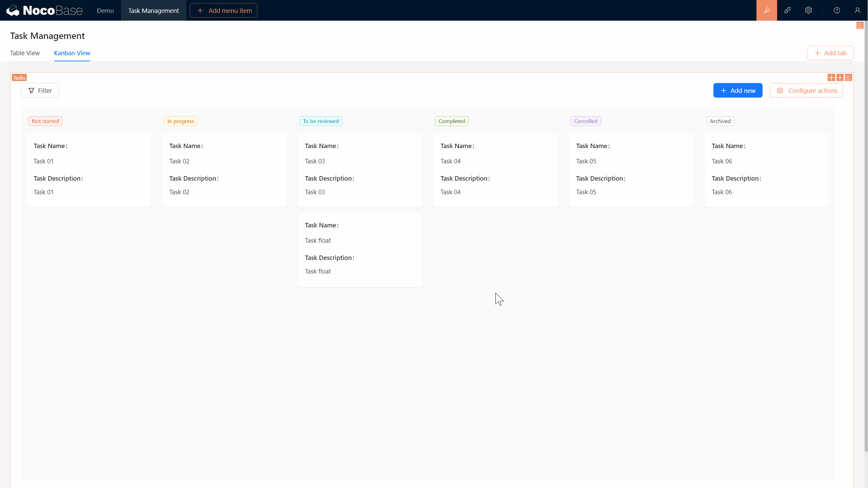Click the settings gear icon in navbar

pos(808,10)
